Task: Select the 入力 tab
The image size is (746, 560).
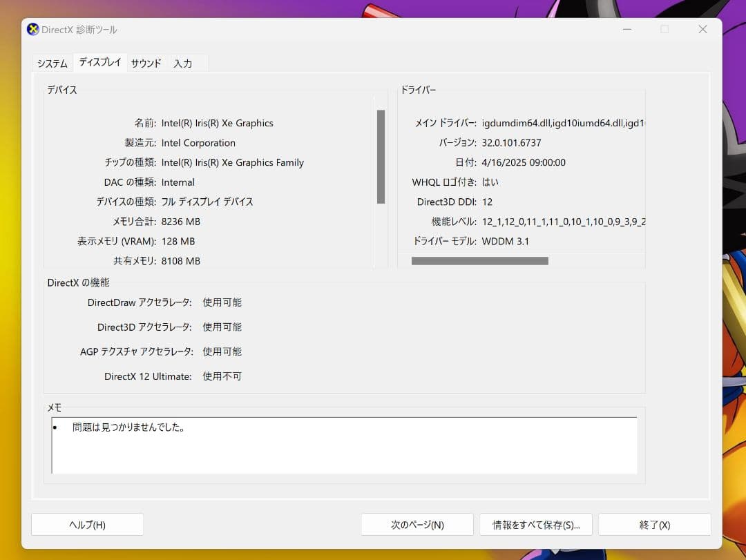Action: click(x=183, y=62)
